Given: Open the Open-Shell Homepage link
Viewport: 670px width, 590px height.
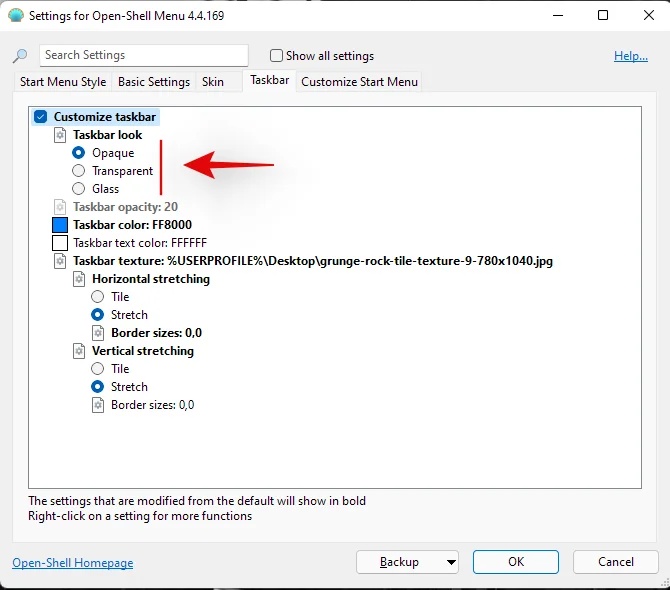Looking at the screenshot, I should pos(73,563).
